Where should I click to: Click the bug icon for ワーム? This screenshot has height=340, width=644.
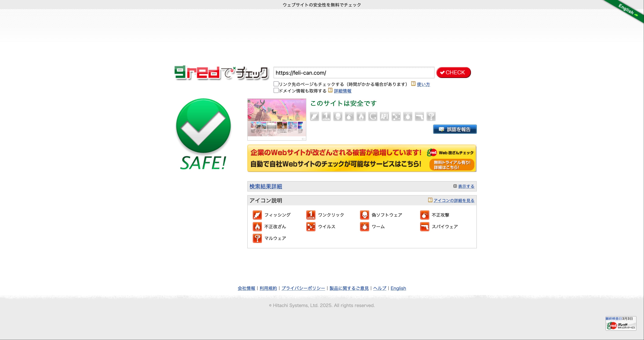[x=364, y=227]
